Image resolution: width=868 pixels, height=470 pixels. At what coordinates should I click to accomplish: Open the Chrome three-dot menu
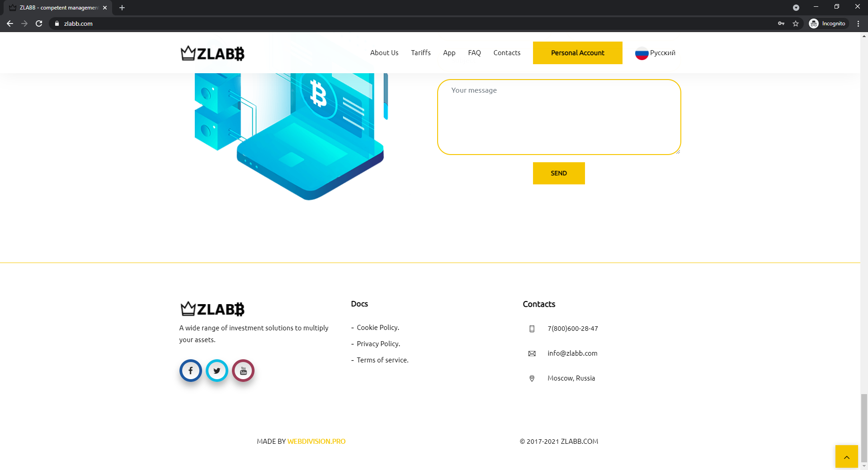click(858, 23)
